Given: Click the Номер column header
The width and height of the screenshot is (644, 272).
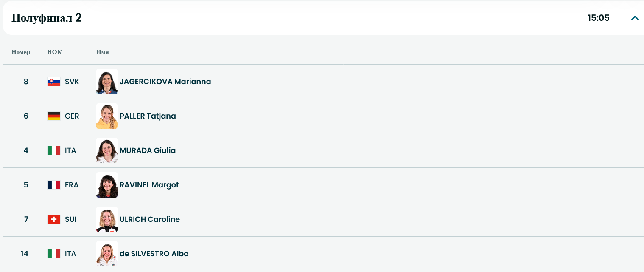Looking at the screenshot, I should (21, 52).
